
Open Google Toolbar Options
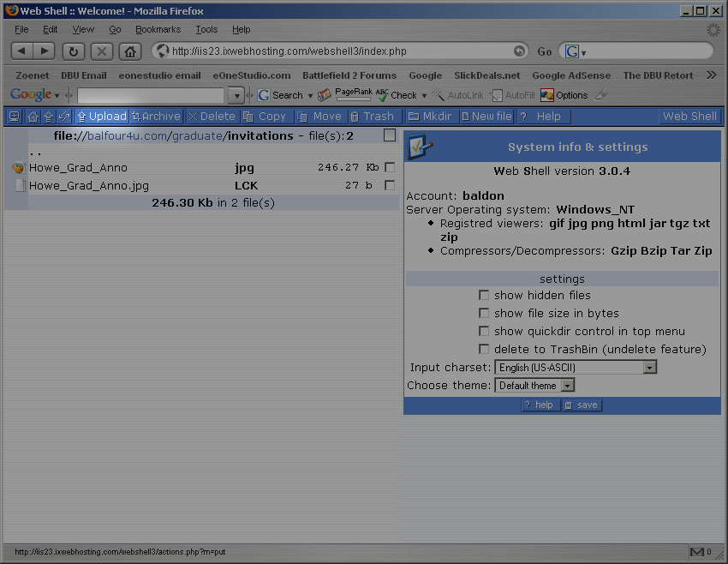coord(564,95)
